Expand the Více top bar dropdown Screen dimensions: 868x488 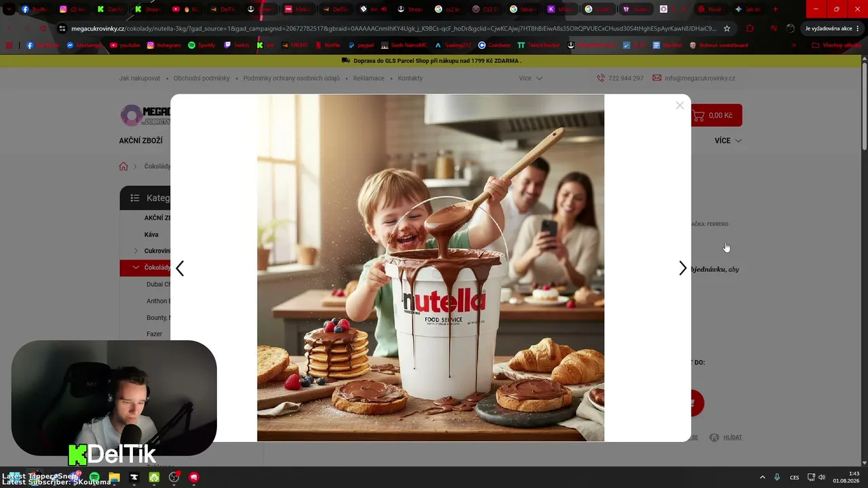point(531,78)
